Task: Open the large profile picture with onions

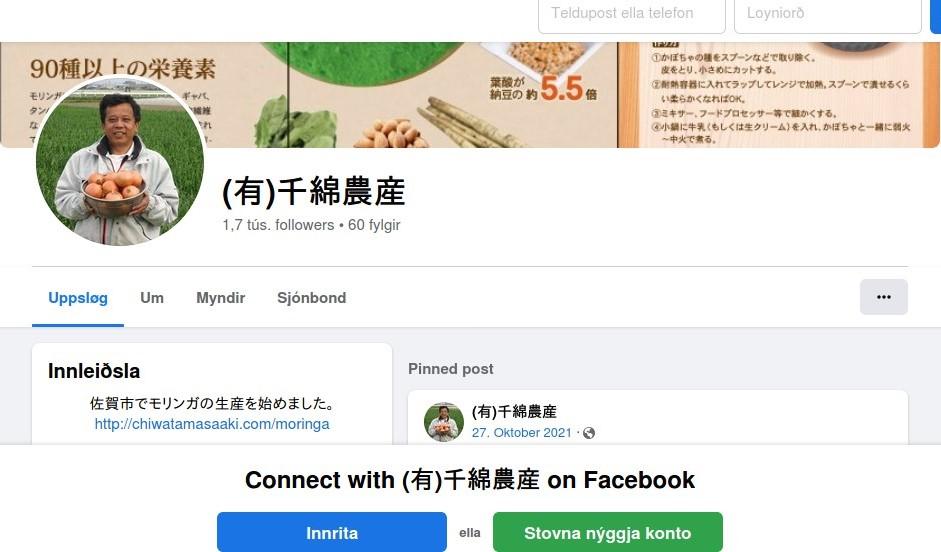Action: (120, 161)
